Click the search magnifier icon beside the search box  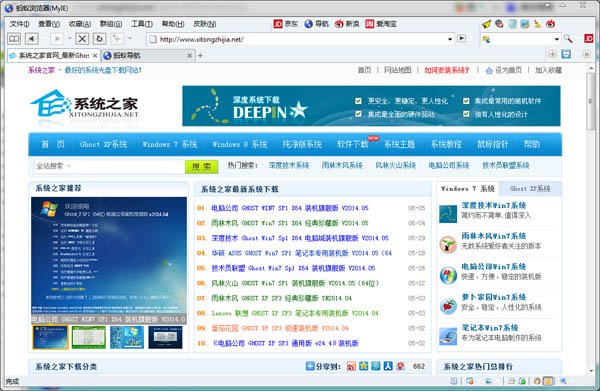[x=568, y=39]
